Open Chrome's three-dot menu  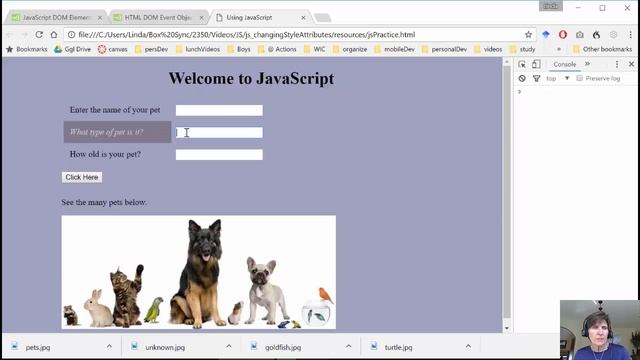pos(630,35)
